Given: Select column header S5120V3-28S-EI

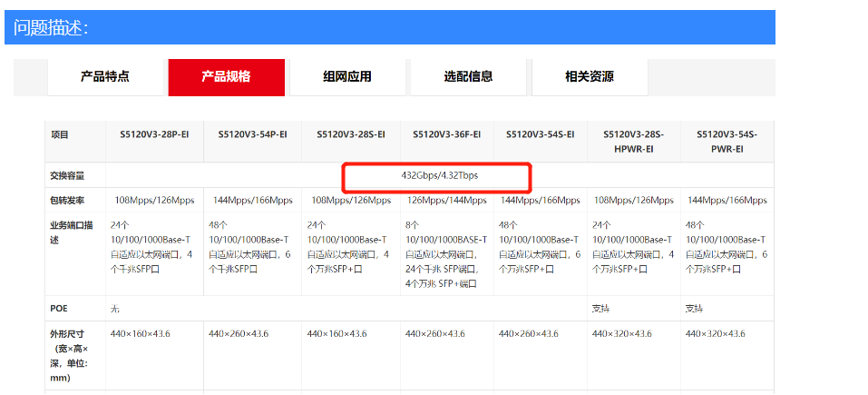Looking at the screenshot, I should [351, 134].
